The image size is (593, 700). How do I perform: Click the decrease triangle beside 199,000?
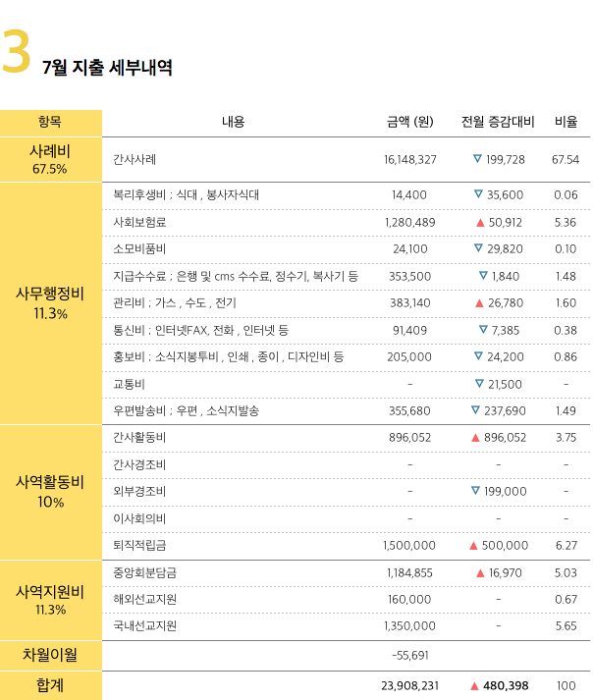click(475, 490)
